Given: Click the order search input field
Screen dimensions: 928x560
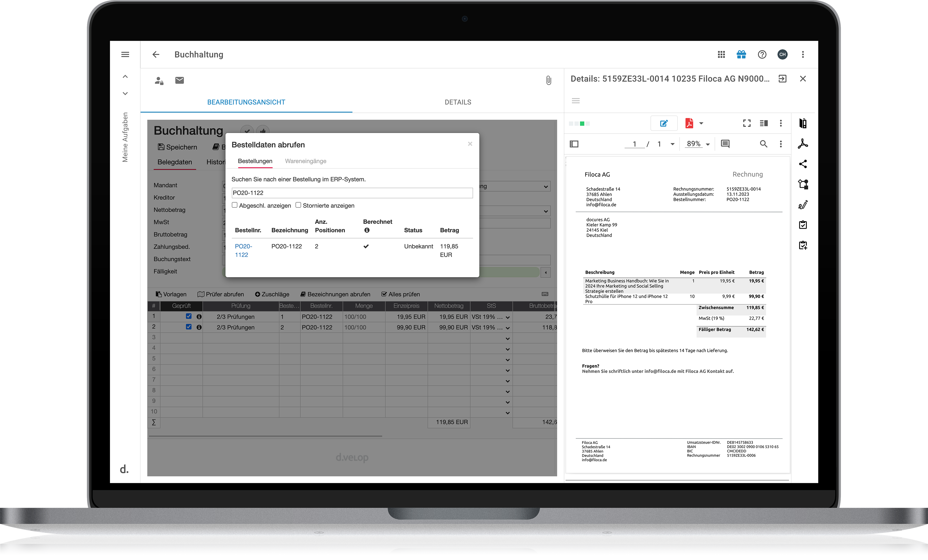Looking at the screenshot, I should coord(352,193).
